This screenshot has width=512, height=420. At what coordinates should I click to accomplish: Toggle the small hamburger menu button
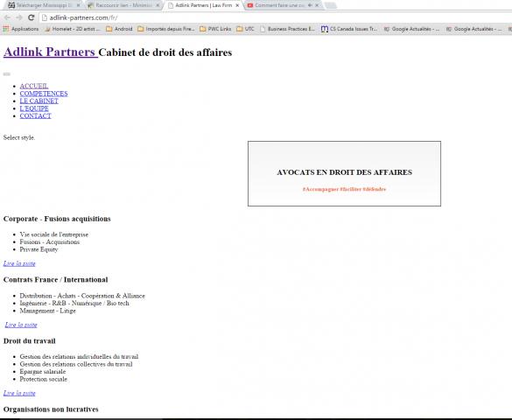[6, 74]
